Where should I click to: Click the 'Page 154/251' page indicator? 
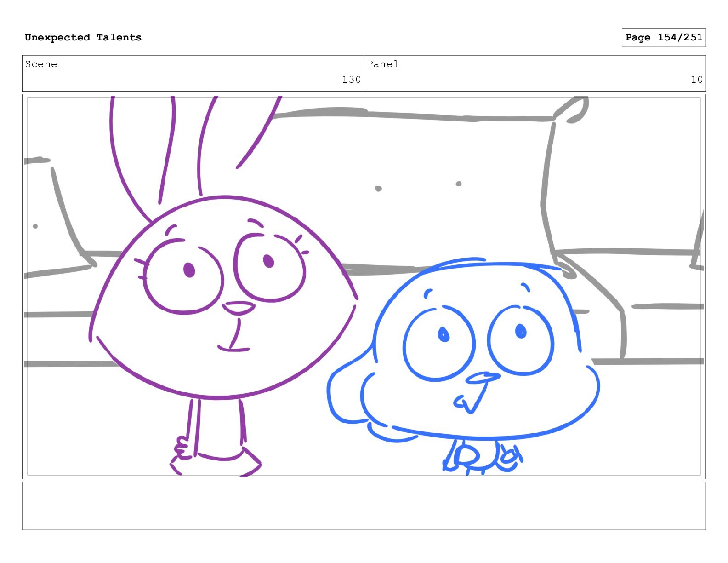[x=664, y=38]
